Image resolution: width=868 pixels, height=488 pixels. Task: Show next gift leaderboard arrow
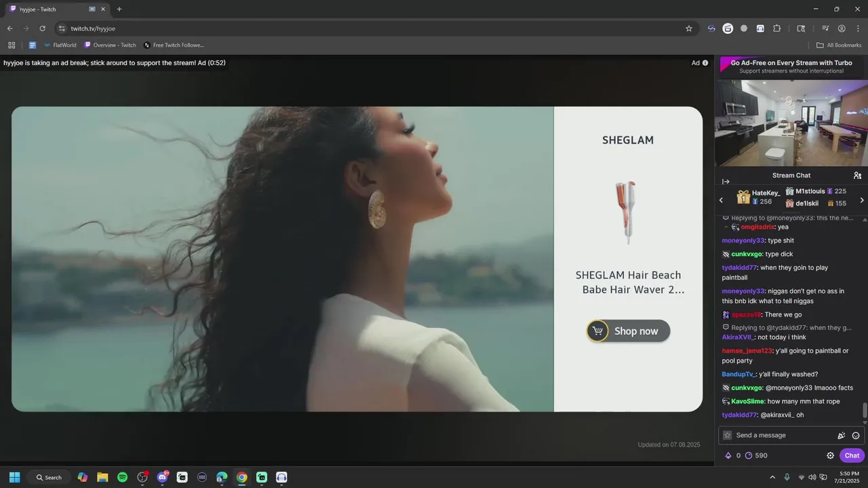pos(862,200)
